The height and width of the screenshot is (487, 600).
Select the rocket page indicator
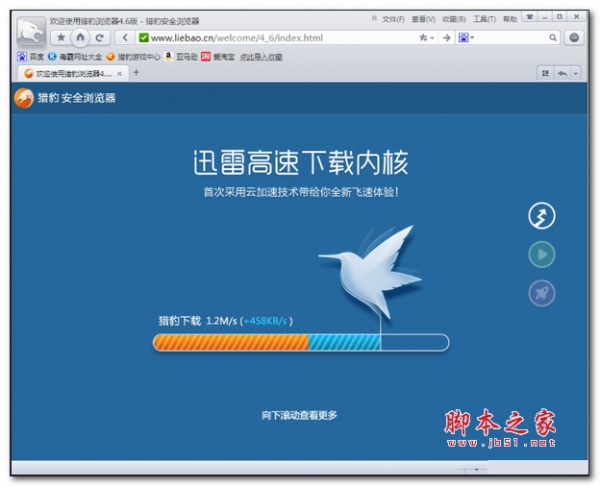[x=541, y=293]
